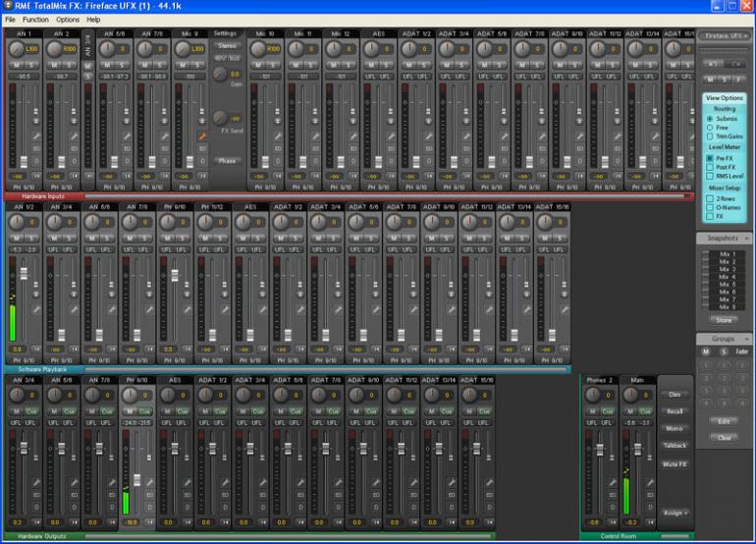Open EQ icon on Main control room channel

click(650, 495)
